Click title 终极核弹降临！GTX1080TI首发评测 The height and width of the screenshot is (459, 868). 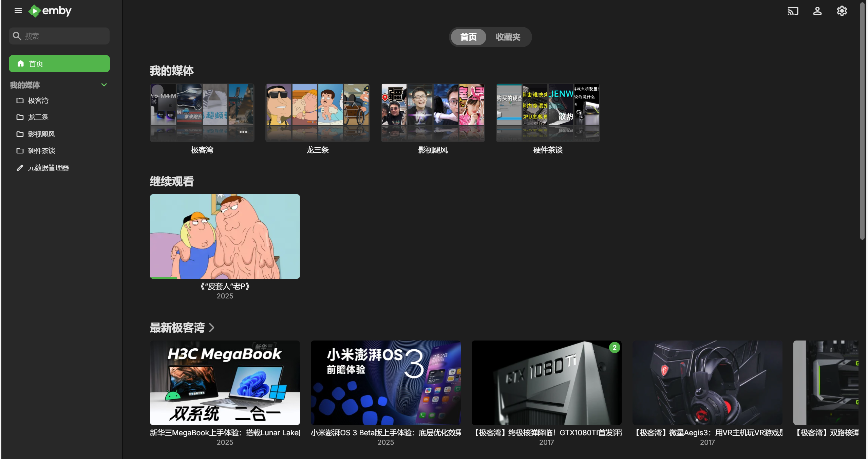[547, 433]
